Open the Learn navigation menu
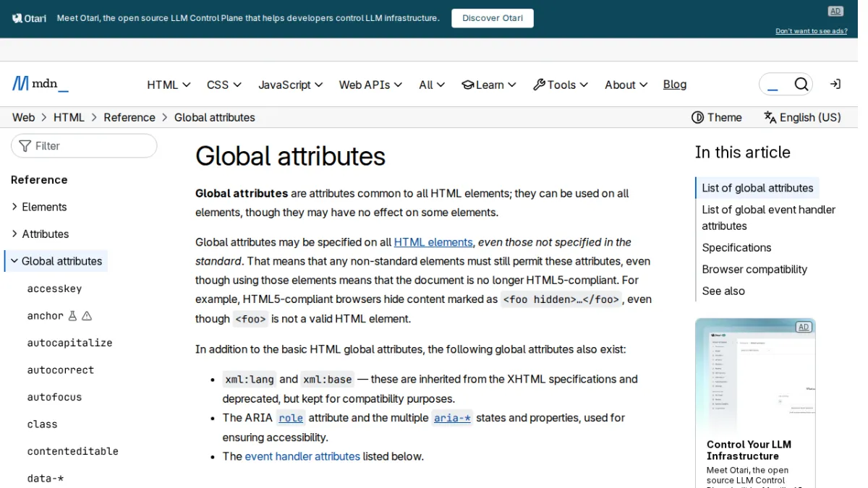Image resolution: width=868 pixels, height=488 pixels. (x=489, y=85)
